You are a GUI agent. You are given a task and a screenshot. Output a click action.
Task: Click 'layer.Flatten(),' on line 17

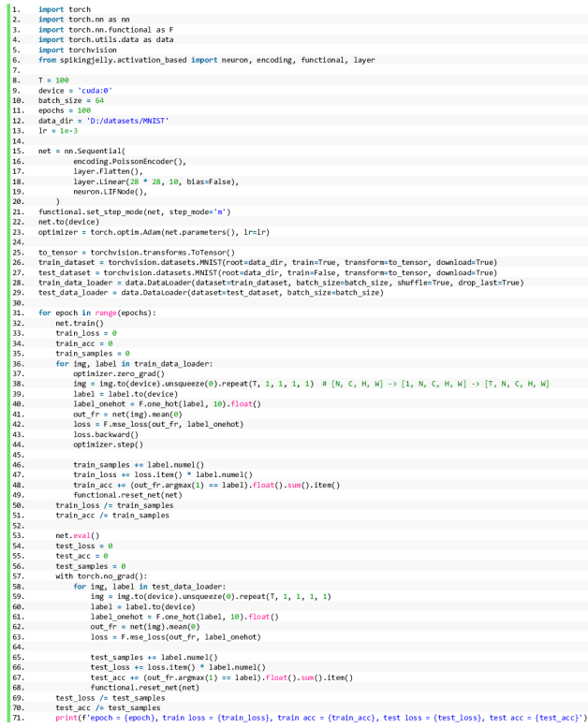pos(108,171)
